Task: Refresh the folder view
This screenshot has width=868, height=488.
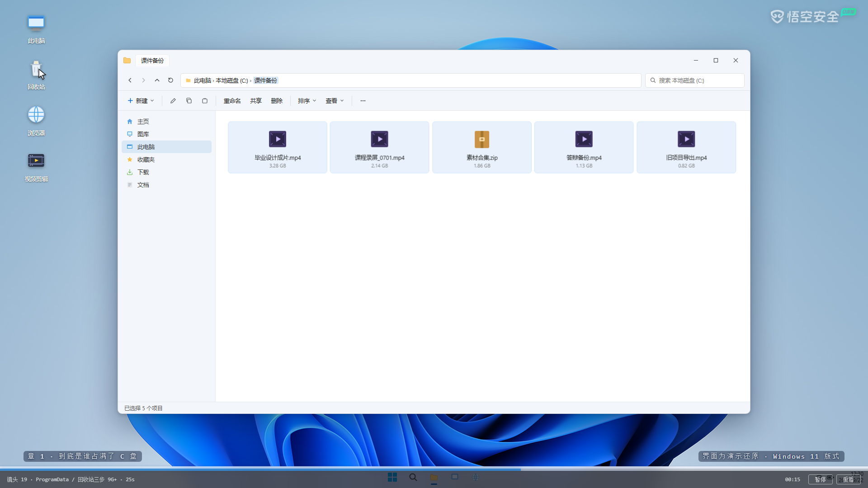Action: coord(170,80)
